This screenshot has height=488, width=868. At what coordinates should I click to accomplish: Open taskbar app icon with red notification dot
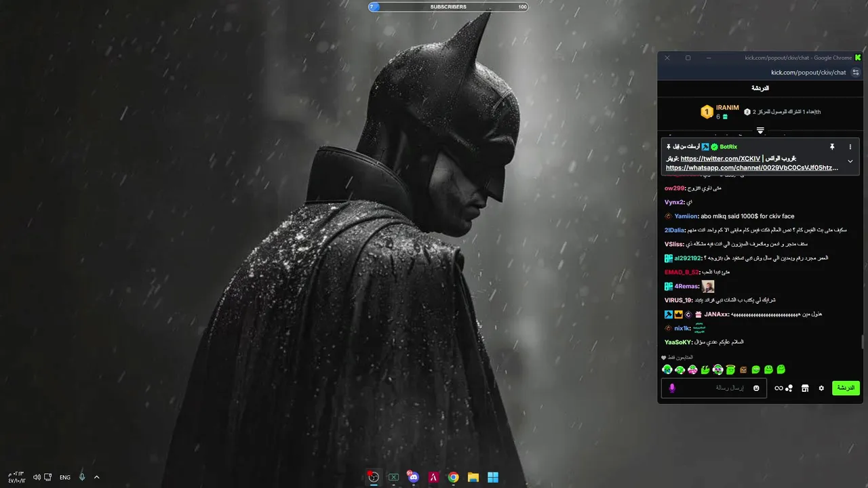click(x=373, y=477)
